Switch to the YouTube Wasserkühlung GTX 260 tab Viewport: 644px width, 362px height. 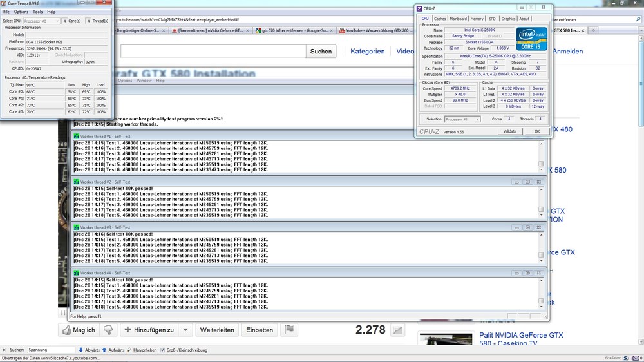pos(377,30)
